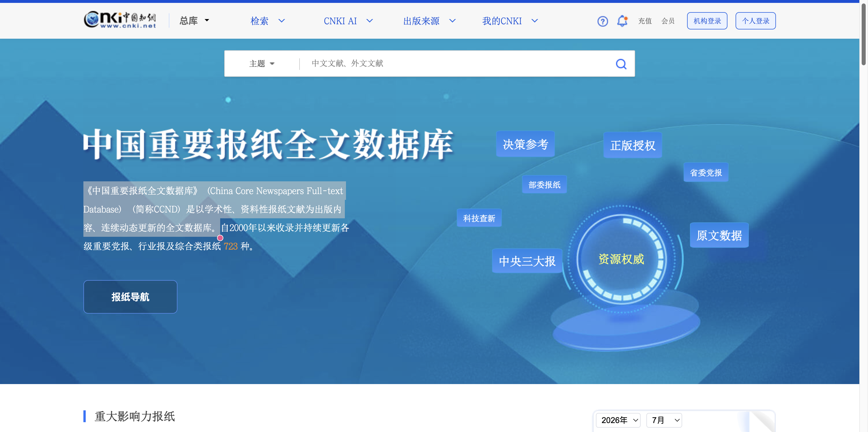Open the help question mark icon
868x432 pixels.
603,21
